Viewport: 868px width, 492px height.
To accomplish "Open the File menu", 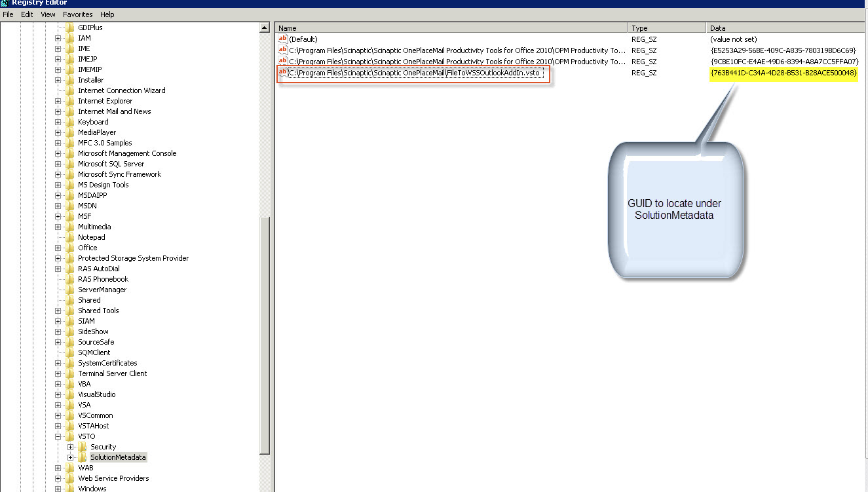I will click(8, 14).
